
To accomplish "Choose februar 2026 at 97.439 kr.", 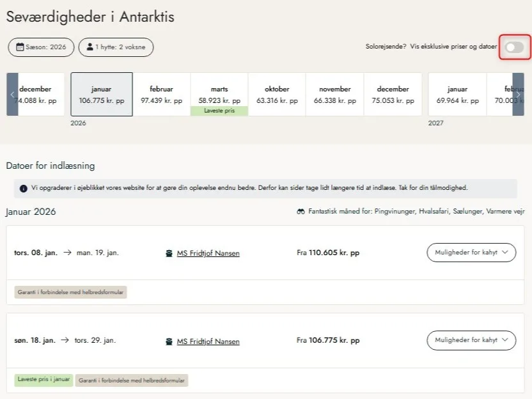I will pos(161,94).
